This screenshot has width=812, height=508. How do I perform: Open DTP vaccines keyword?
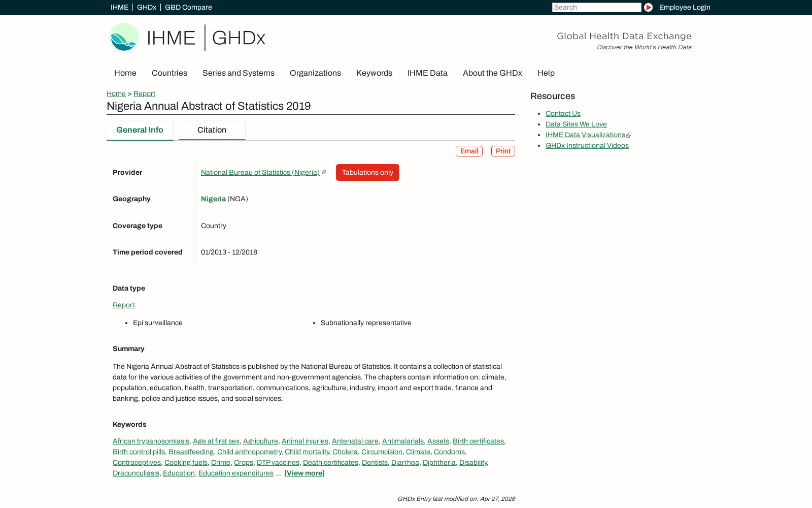click(x=278, y=462)
